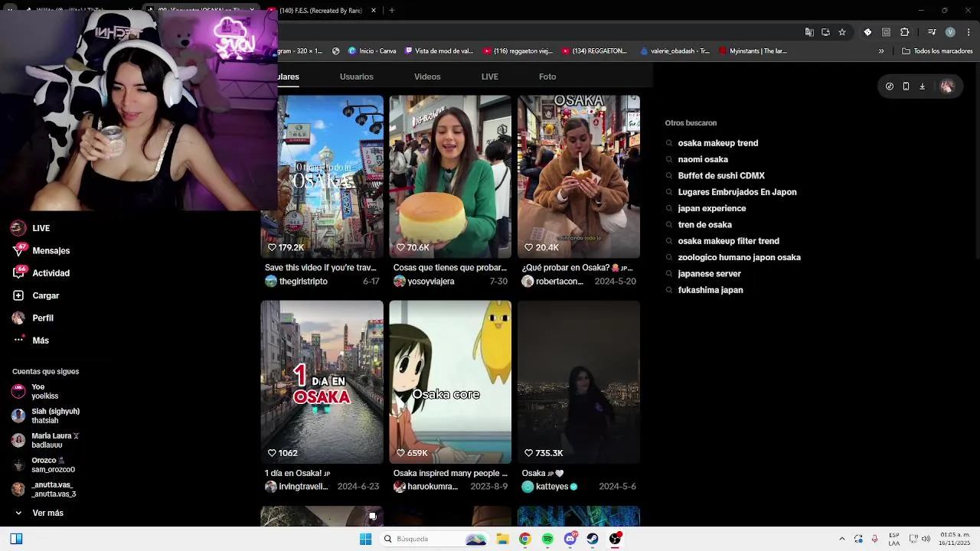The width and height of the screenshot is (980, 551).
Task: Expand Ver más followed accounts
Action: pos(38,513)
